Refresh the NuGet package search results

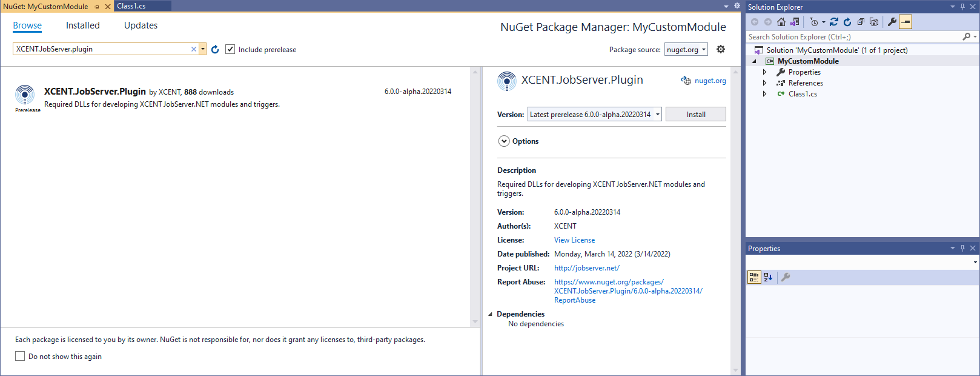(x=215, y=49)
